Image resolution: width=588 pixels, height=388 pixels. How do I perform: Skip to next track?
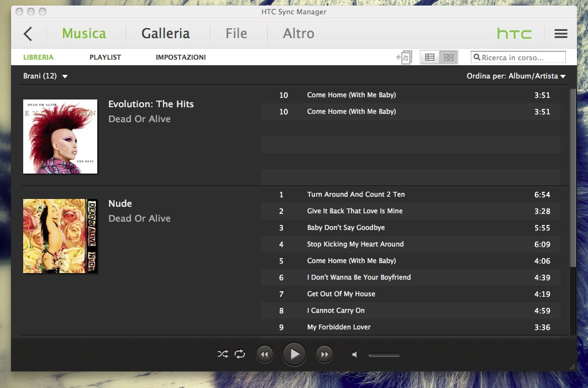[x=324, y=354]
